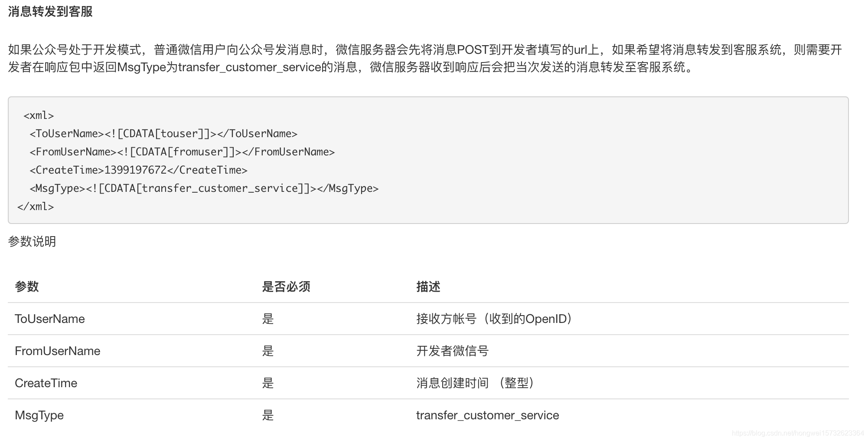Image resolution: width=868 pixels, height=441 pixels.
Task: Click the 参数 column header
Action: pos(27,286)
